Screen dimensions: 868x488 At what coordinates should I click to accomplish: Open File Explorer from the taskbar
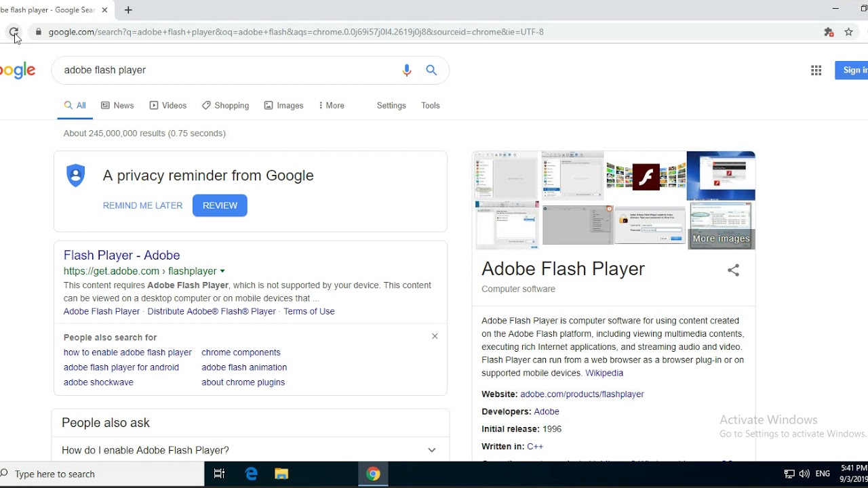[x=281, y=473]
